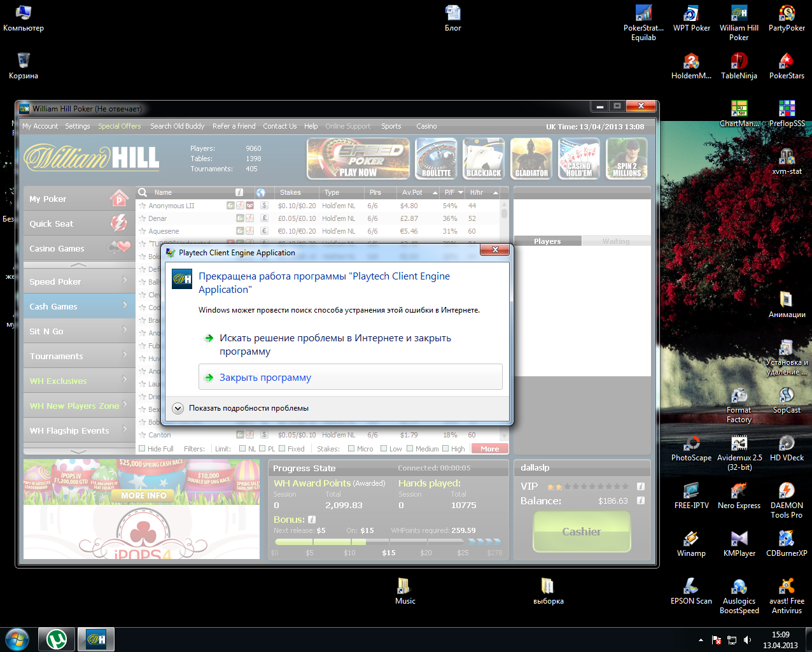Open the Speed Poker Play Now banner
The width and height of the screenshot is (812, 652).
[x=359, y=158]
